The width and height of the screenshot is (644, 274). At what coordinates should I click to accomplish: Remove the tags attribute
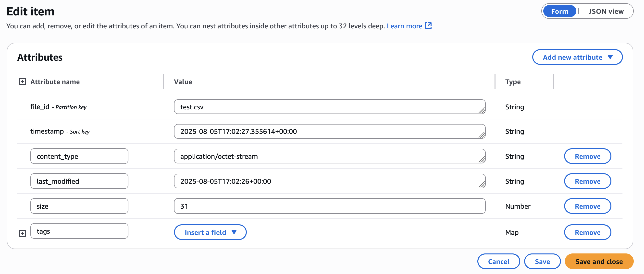[587, 232]
